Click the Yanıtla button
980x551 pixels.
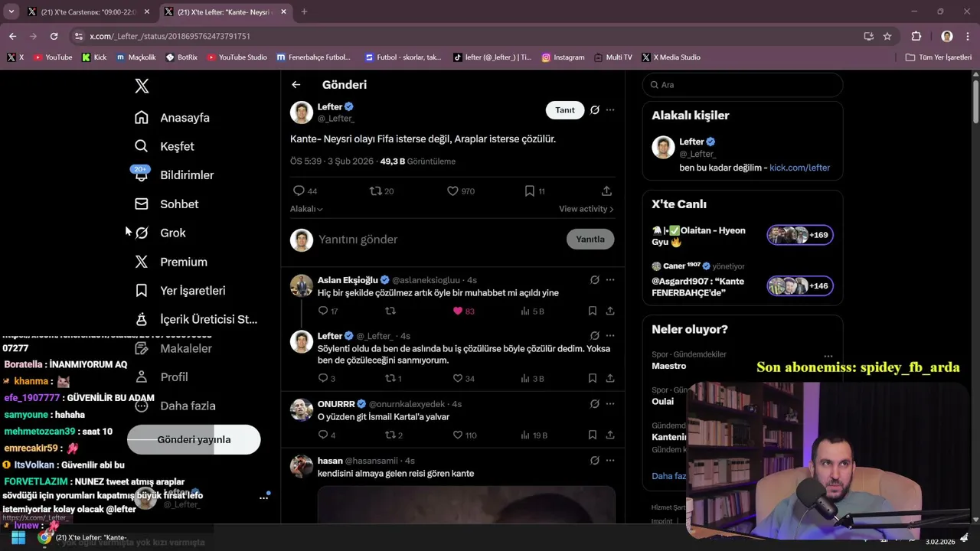pyautogui.click(x=590, y=240)
